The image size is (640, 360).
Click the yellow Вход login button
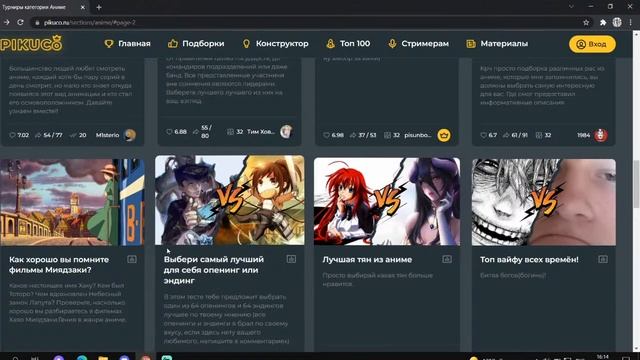tap(592, 44)
